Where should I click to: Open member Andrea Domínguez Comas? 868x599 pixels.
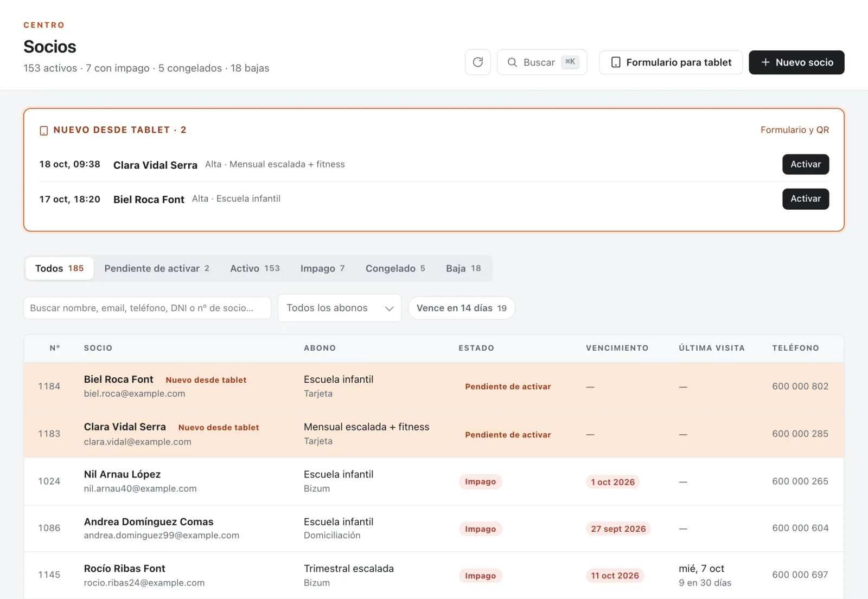coord(149,521)
